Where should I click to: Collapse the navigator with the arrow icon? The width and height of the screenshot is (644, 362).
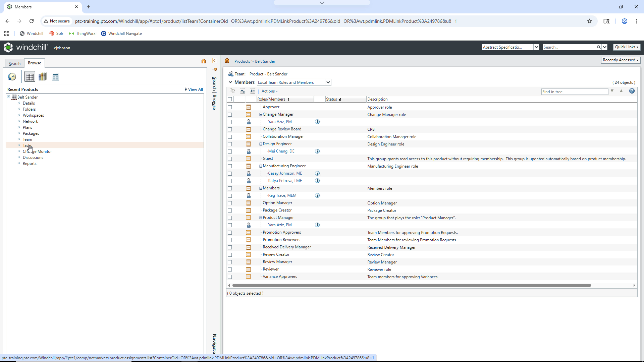[214, 61]
